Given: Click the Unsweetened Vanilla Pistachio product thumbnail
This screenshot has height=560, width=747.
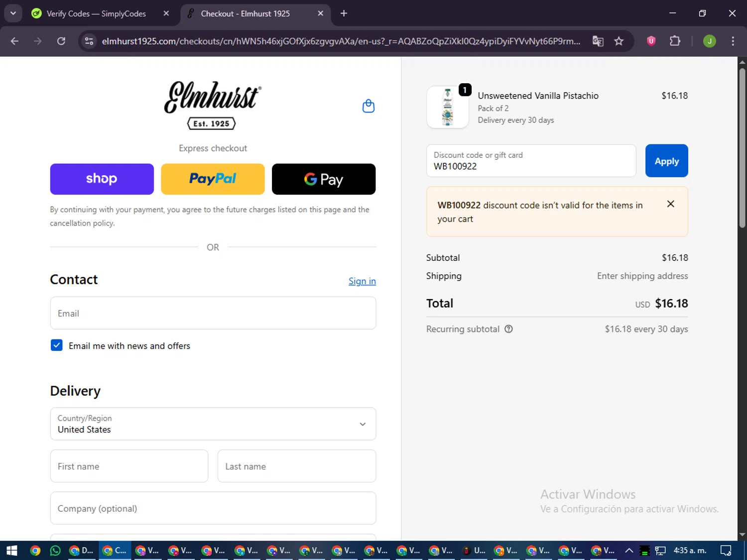Looking at the screenshot, I should point(448,107).
